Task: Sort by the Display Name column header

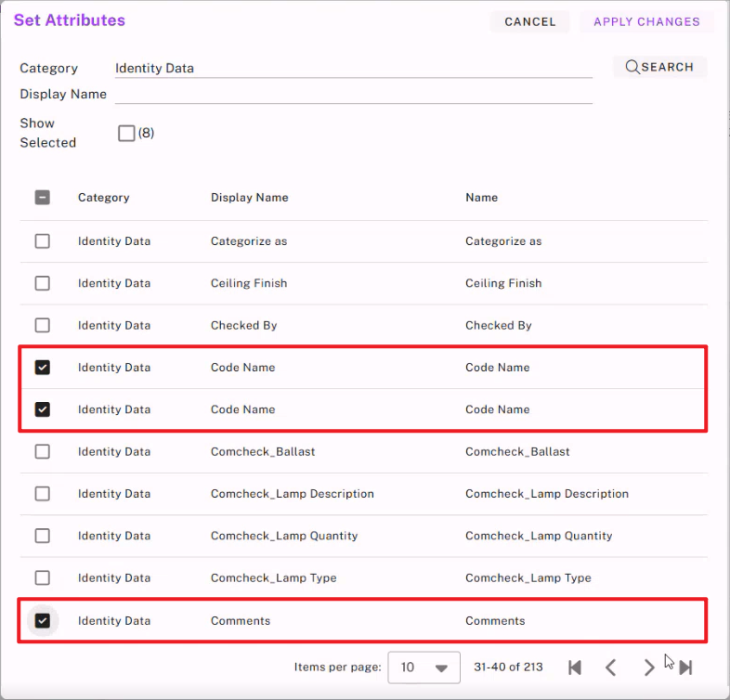Action: pyautogui.click(x=249, y=198)
